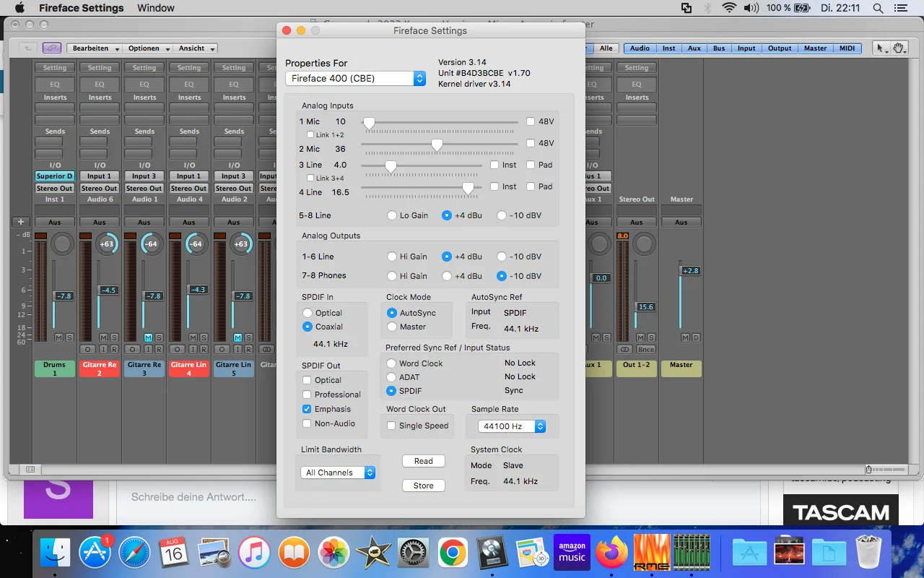Click the 1 Mic gain slider handle

[369, 124]
